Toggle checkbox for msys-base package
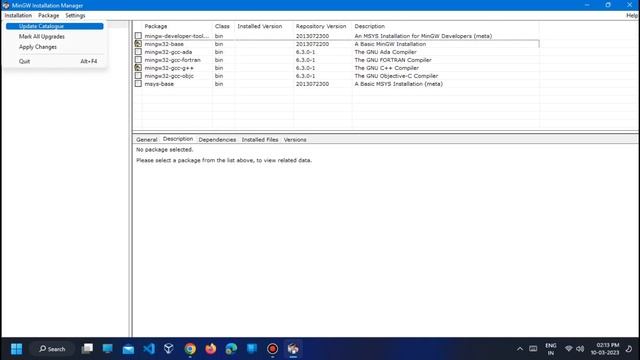The width and height of the screenshot is (640, 360). point(138,84)
